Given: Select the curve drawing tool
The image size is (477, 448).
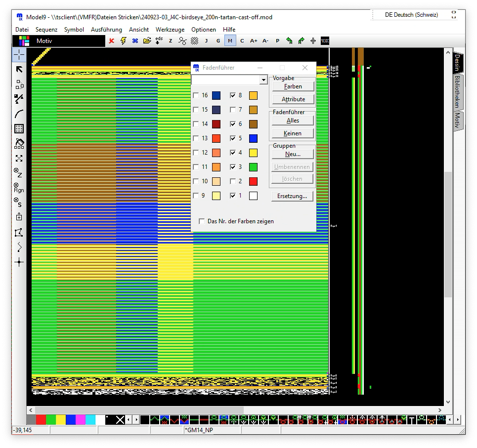Looking at the screenshot, I should click(x=19, y=114).
